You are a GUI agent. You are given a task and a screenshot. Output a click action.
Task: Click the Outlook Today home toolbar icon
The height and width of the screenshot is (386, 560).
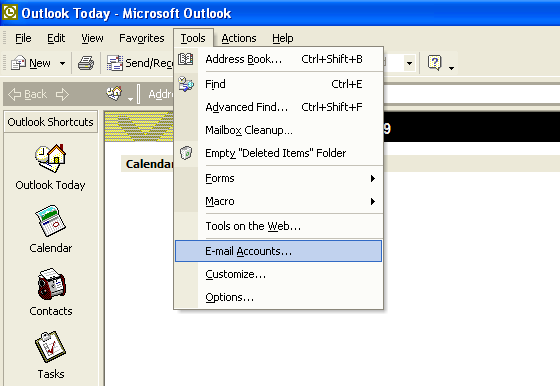pyautogui.click(x=114, y=94)
